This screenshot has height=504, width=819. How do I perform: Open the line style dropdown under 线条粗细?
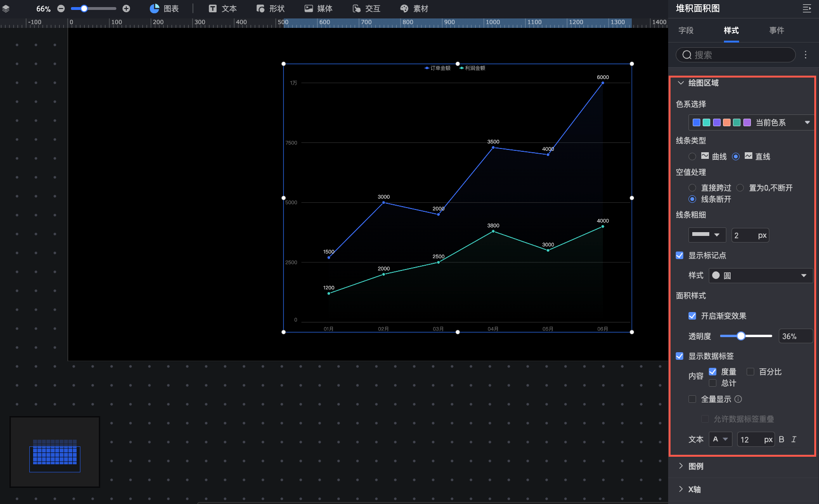[x=707, y=235]
